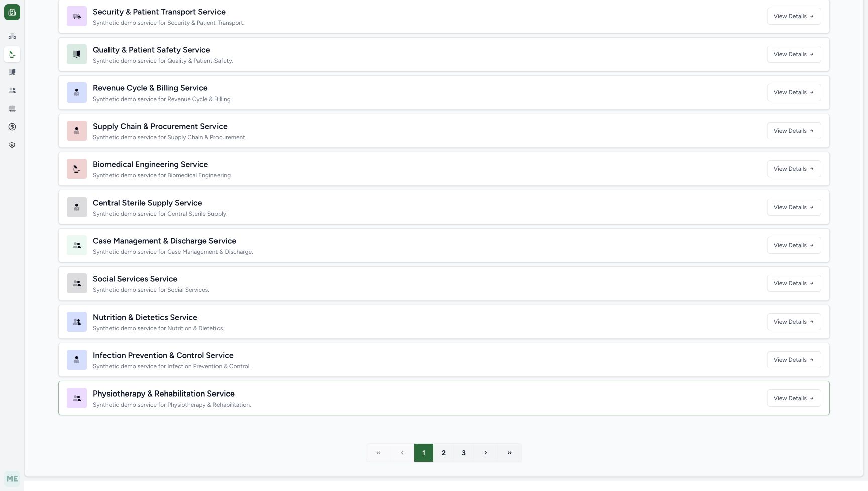Select the microscope sidebar icon
The height and width of the screenshot is (491, 868).
pyautogui.click(x=12, y=54)
